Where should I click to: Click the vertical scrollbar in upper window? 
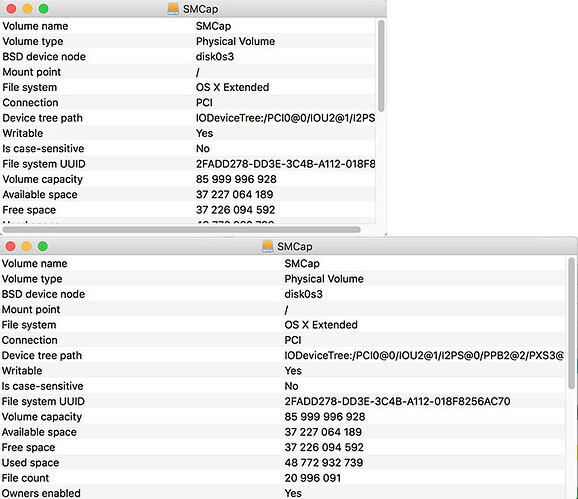[381, 66]
